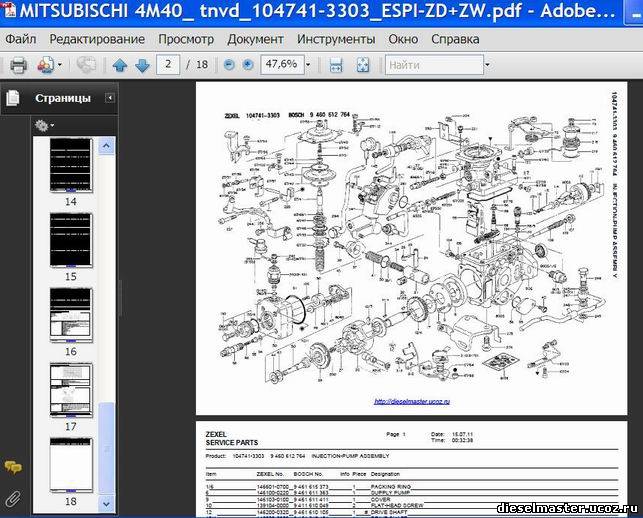This screenshot has width=643, height=518.
Task: Open the Pages panel options gear menu
Action: click(44, 125)
